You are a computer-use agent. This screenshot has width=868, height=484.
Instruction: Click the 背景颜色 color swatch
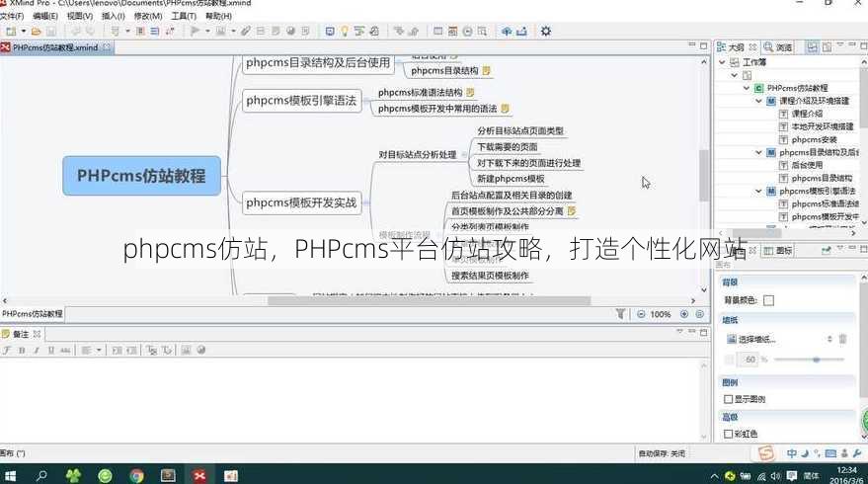pos(768,300)
